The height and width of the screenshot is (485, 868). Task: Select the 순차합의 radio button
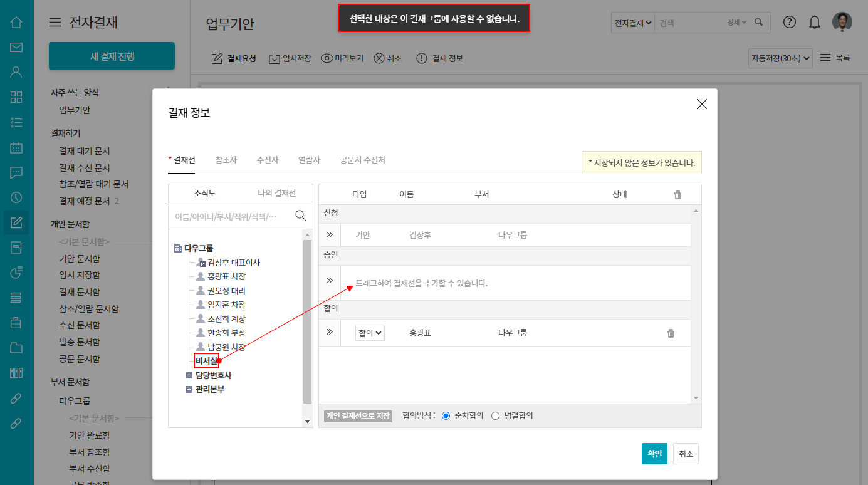(x=446, y=415)
